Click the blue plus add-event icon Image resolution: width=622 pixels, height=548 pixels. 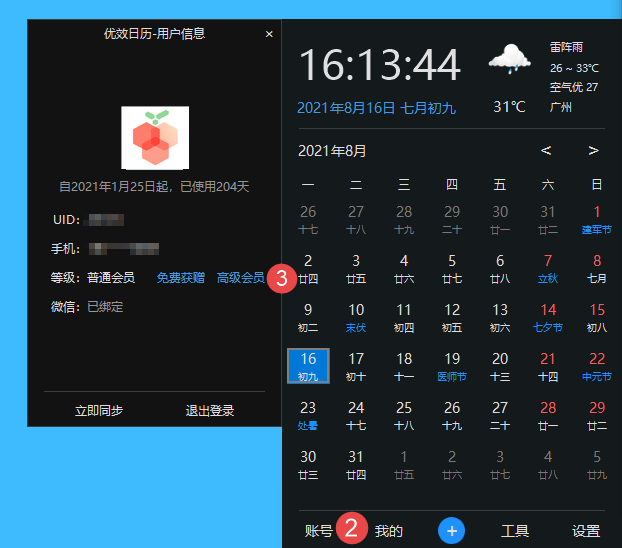(451, 531)
